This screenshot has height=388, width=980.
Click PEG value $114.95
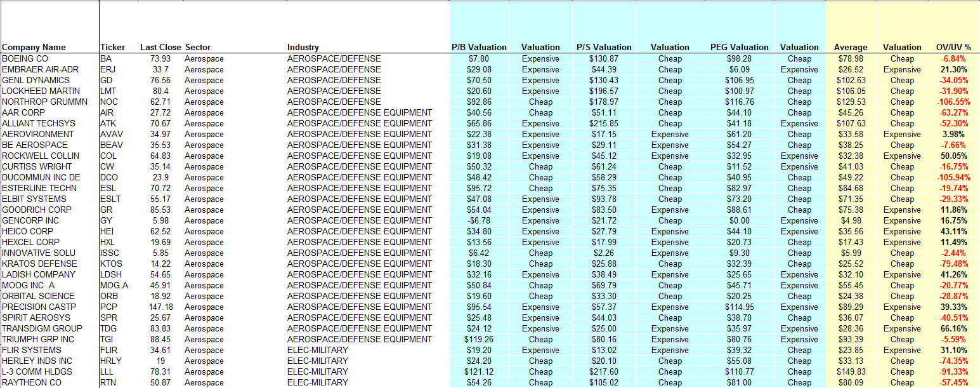pos(739,307)
